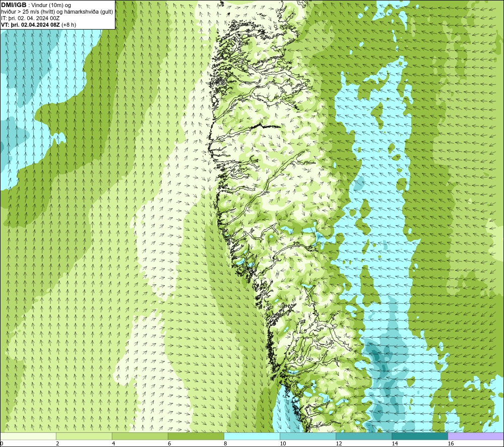
Task: Pick the teal 12–14 legend swatch
Action: [x=364, y=436]
